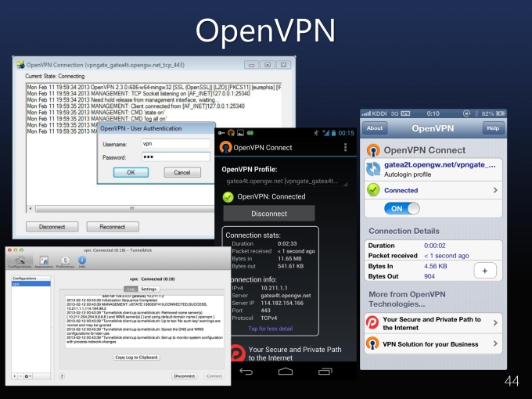Click the Bytes In value 4.56 KB
Image resolution: width=532 pixels, height=399 pixels.
435,266
